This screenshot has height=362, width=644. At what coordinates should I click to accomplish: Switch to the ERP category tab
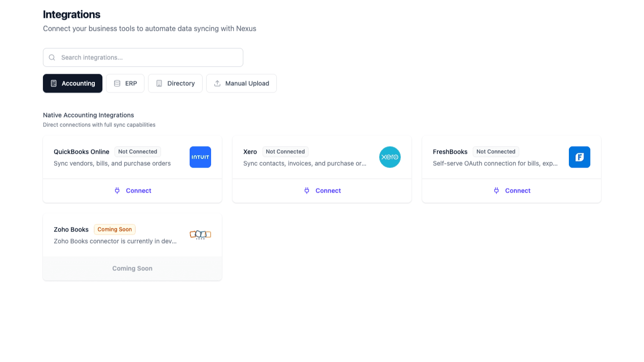point(125,83)
